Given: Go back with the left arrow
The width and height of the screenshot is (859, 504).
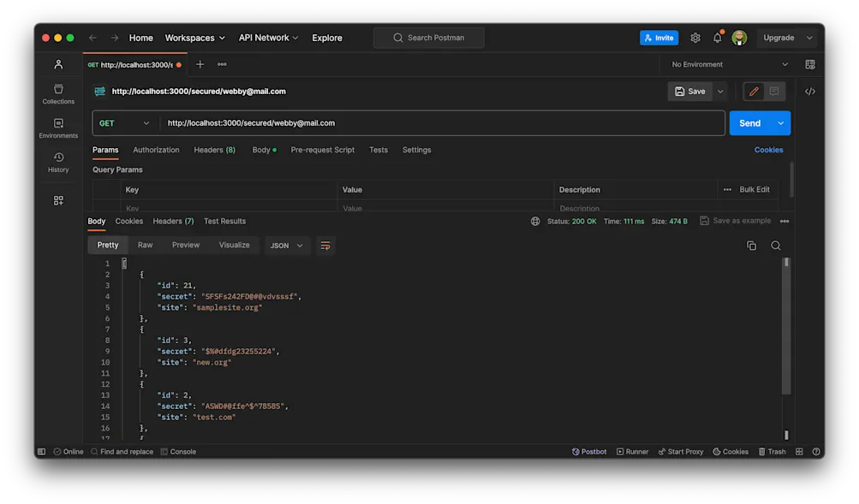Looking at the screenshot, I should [x=92, y=38].
